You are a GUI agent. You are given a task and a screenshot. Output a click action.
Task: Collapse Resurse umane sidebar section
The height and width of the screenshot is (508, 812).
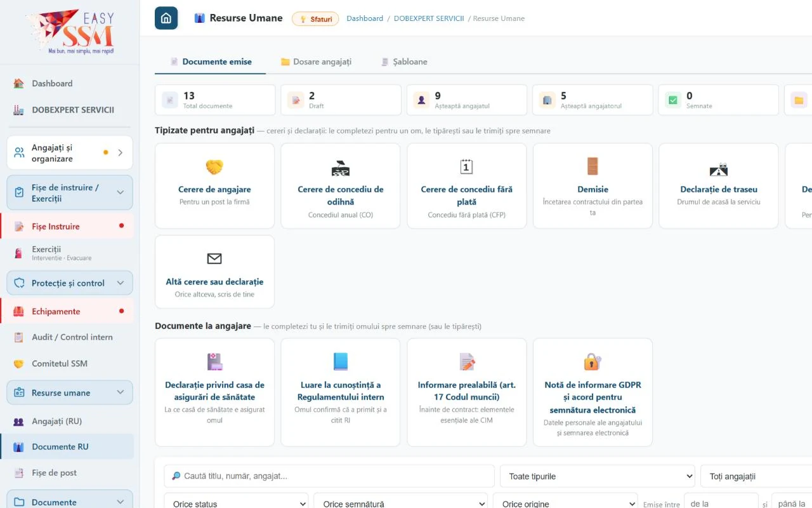70,392
